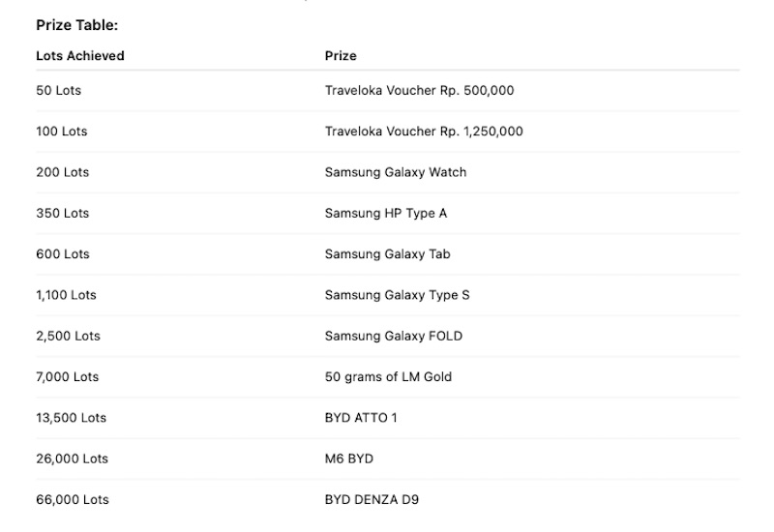Select the "Prize" column header
The width and height of the screenshot is (774, 532).
341,56
